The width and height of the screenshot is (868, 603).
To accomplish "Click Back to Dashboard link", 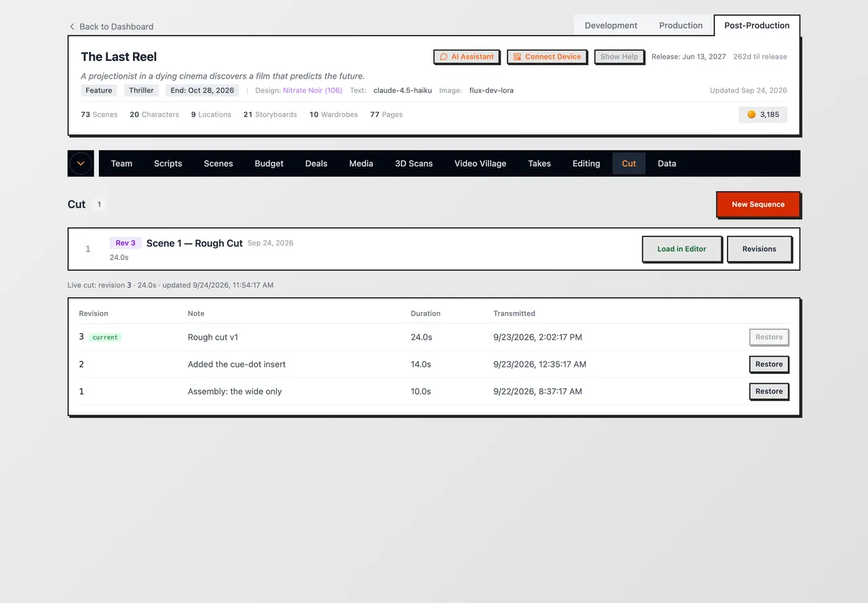I will pyautogui.click(x=111, y=26).
